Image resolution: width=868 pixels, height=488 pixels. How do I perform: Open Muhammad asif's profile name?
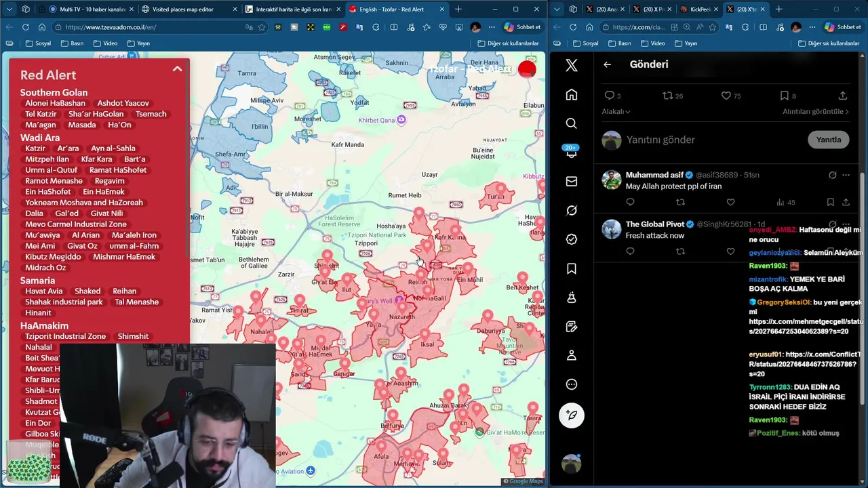(x=654, y=175)
